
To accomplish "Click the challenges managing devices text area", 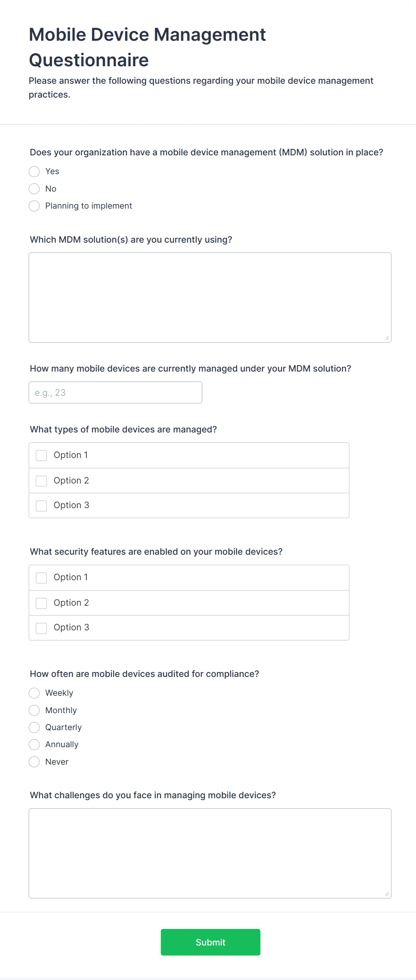I will click(210, 853).
